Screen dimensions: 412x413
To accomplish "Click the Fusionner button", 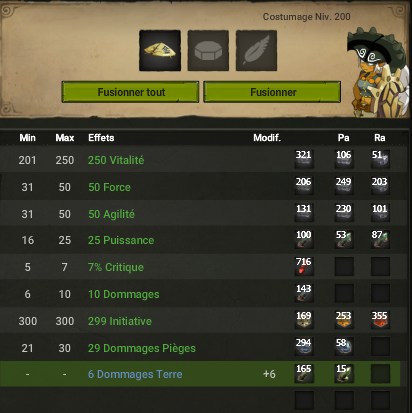I will (272, 92).
